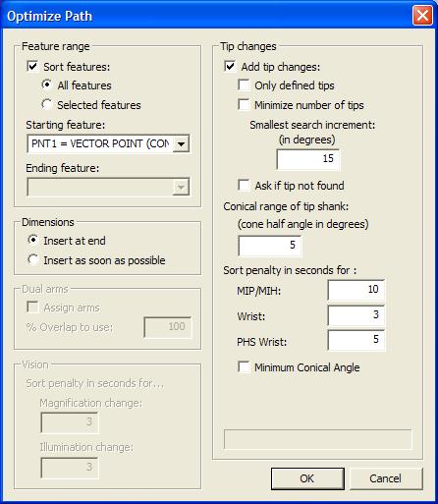
Task: Choose Insert as soon as possible
Action: pyautogui.click(x=33, y=260)
